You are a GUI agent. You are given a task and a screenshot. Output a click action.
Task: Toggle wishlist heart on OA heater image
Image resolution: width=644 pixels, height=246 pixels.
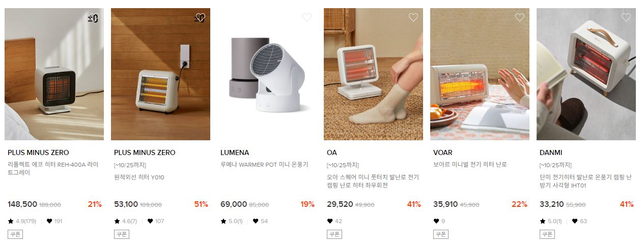(413, 17)
